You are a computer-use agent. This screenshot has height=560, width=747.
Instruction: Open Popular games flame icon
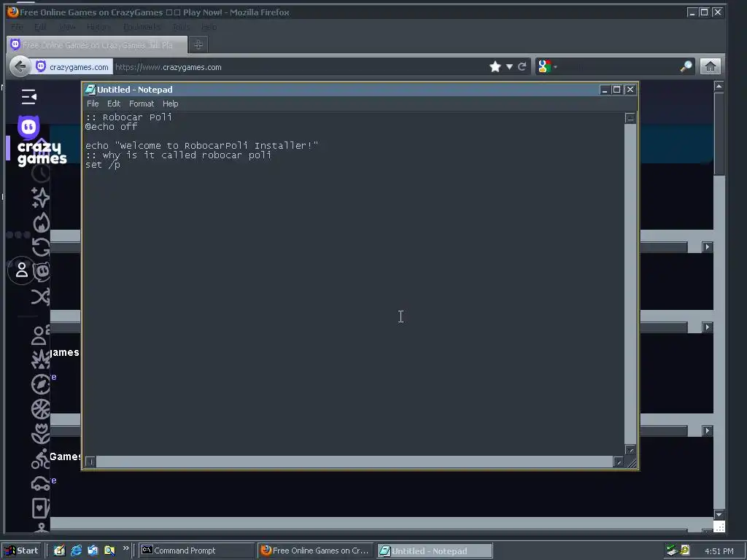[42, 223]
